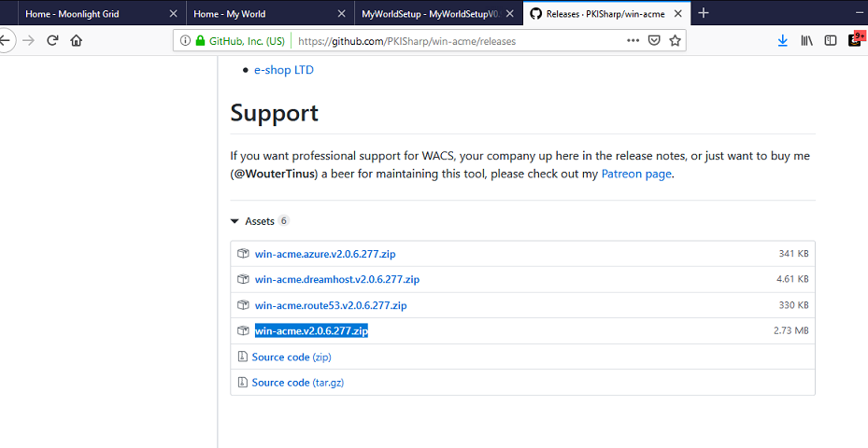Close the Releases PKISharp/win-acme tab
This screenshot has width=868, height=448.
(678, 14)
